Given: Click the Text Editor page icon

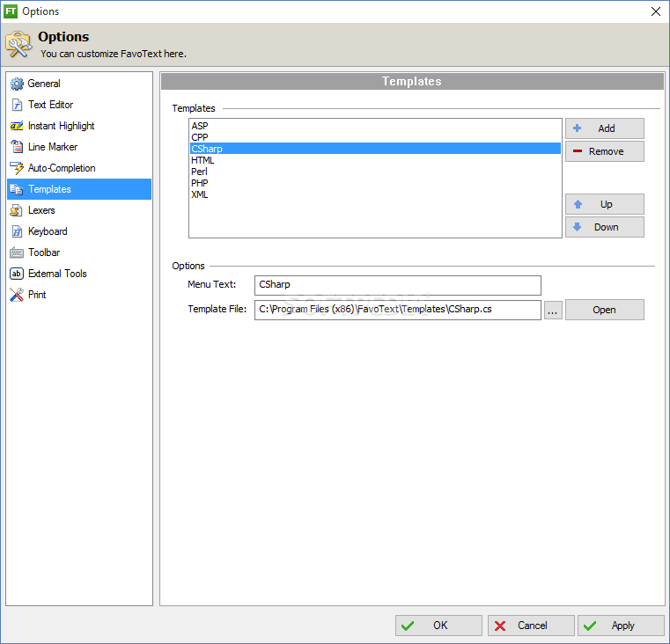Looking at the screenshot, I should pyautogui.click(x=17, y=105).
